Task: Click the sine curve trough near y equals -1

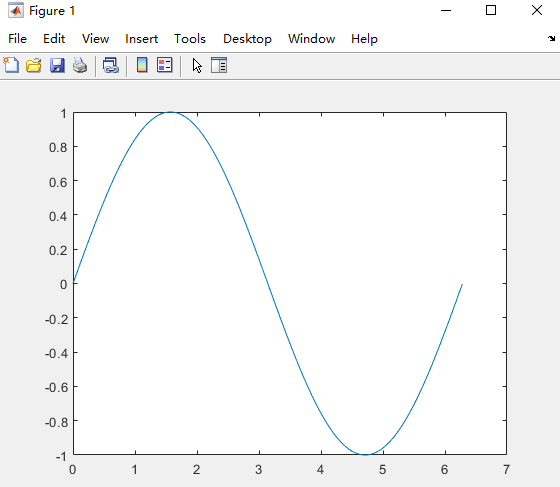Action: pos(365,454)
